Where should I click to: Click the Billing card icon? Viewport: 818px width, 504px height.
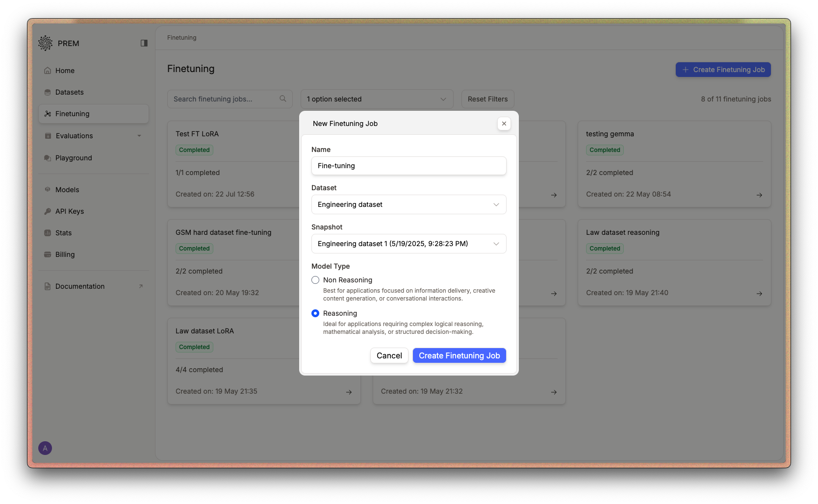tap(48, 254)
